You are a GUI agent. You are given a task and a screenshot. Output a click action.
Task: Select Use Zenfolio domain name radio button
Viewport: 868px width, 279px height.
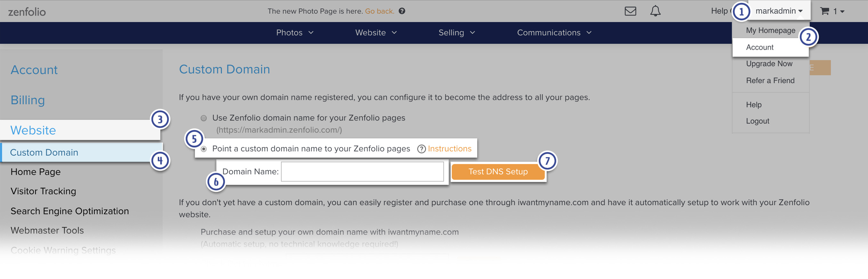[204, 118]
